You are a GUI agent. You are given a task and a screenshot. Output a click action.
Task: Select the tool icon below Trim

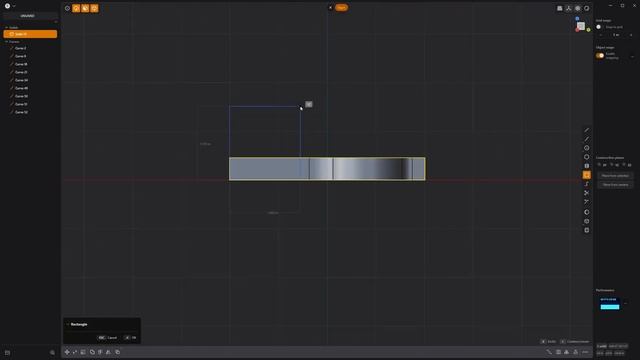(587, 202)
